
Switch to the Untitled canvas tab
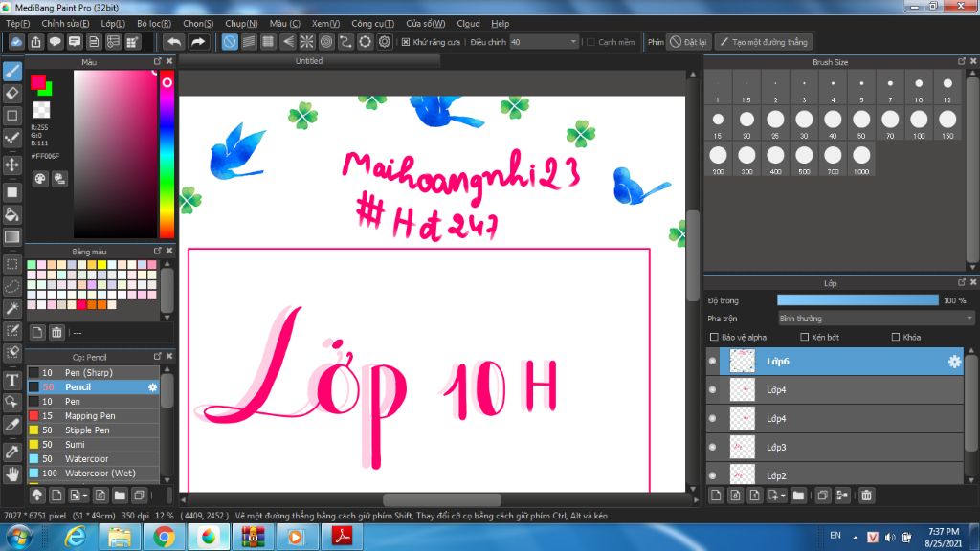pos(309,60)
